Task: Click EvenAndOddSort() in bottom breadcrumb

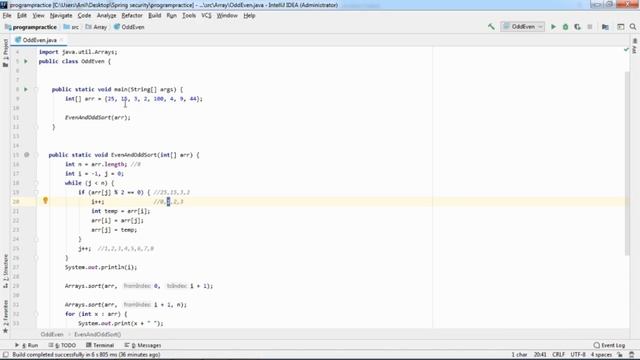Action: click(x=98, y=334)
